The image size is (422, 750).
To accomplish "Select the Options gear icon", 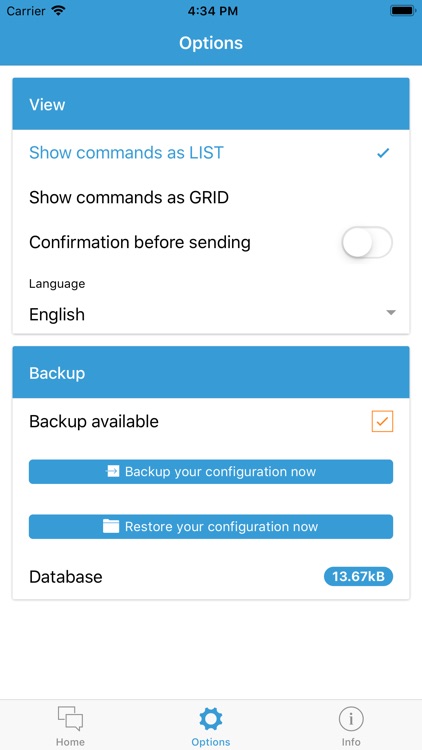I will pyautogui.click(x=211, y=719).
